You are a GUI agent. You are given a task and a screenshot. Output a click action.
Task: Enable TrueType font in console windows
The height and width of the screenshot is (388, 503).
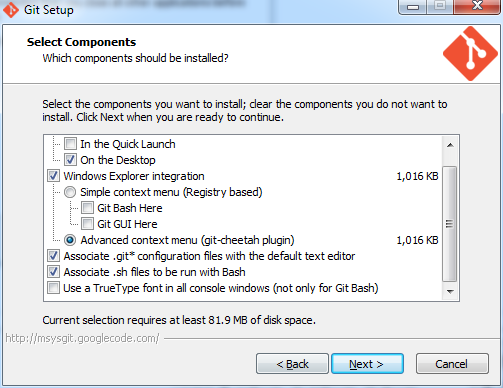point(53,288)
